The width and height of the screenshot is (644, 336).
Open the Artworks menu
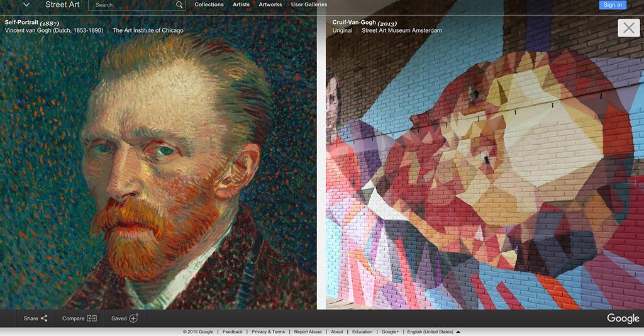click(x=270, y=4)
